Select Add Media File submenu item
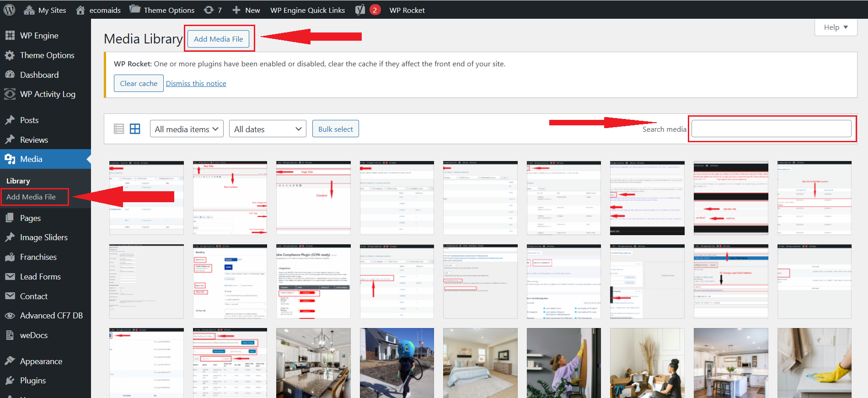The width and height of the screenshot is (868, 398). pos(31,197)
